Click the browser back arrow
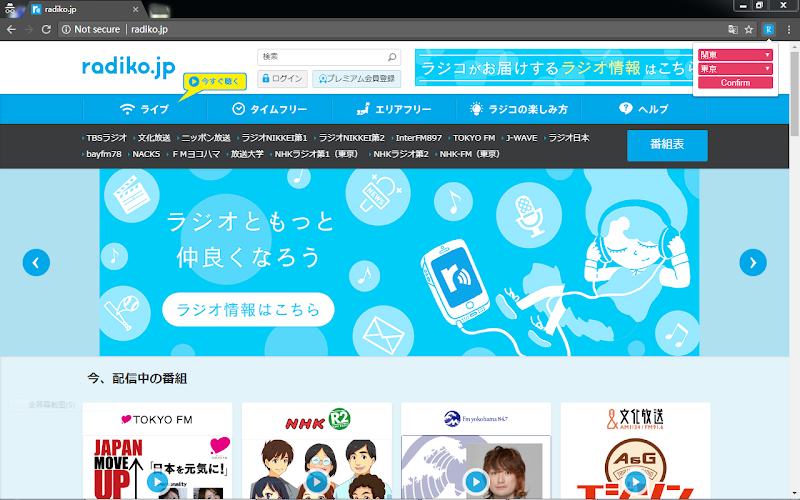800x500 pixels. [x=11, y=30]
